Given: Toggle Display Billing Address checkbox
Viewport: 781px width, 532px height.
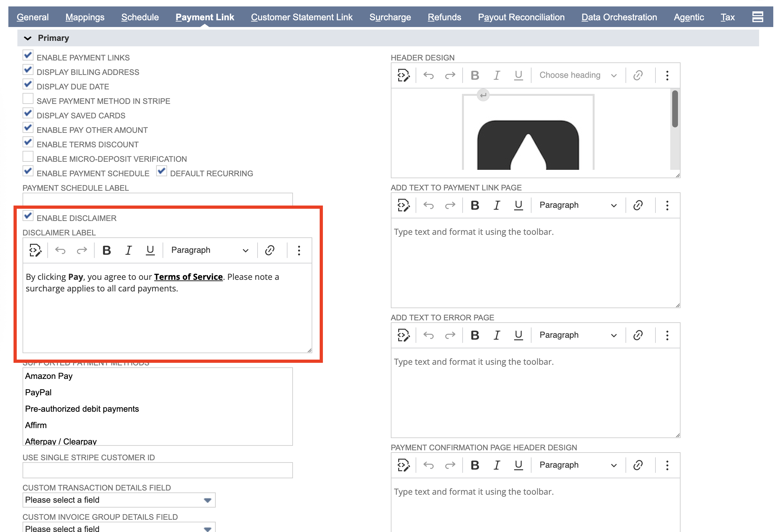Looking at the screenshot, I should coord(28,69).
